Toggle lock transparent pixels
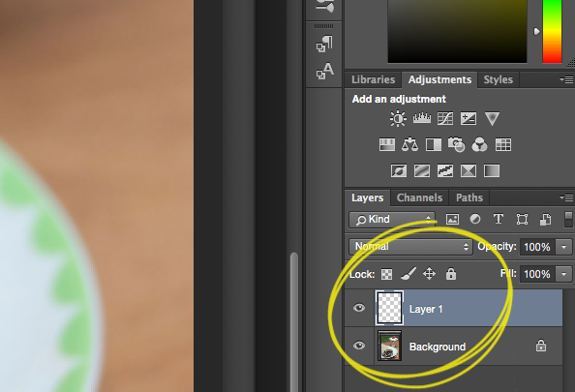The width and height of the screenshot is (575, 392). [386, 274]
